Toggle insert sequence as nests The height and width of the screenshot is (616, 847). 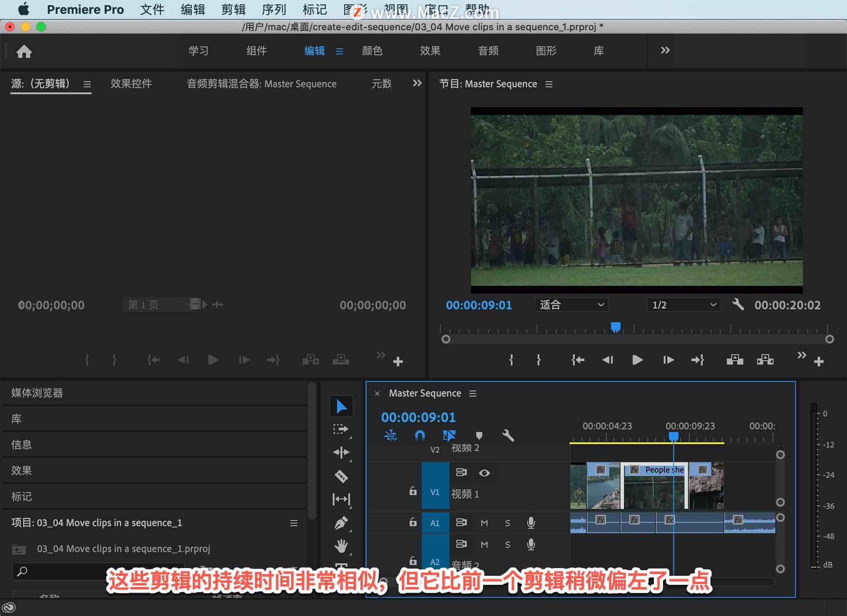pyautogui.click(x=390, y=436)
